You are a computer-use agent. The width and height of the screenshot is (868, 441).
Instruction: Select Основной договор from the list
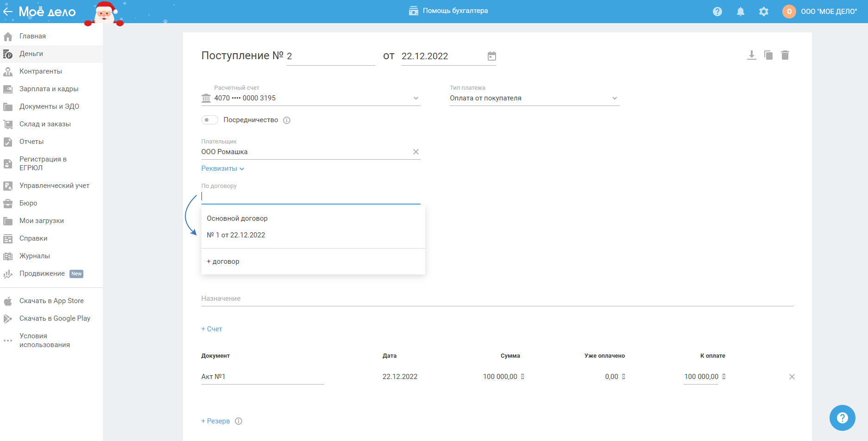pos(237,218)
